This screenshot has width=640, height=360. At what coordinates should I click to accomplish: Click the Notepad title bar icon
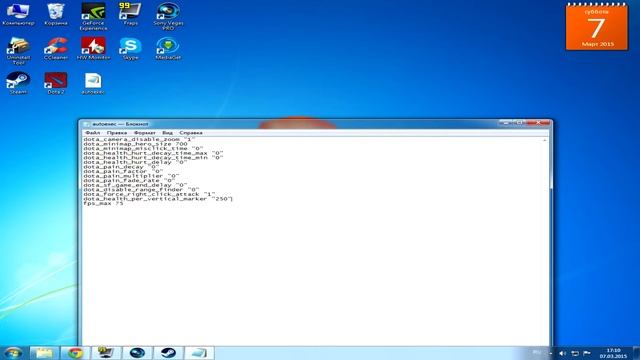click(x=87, y=124)
